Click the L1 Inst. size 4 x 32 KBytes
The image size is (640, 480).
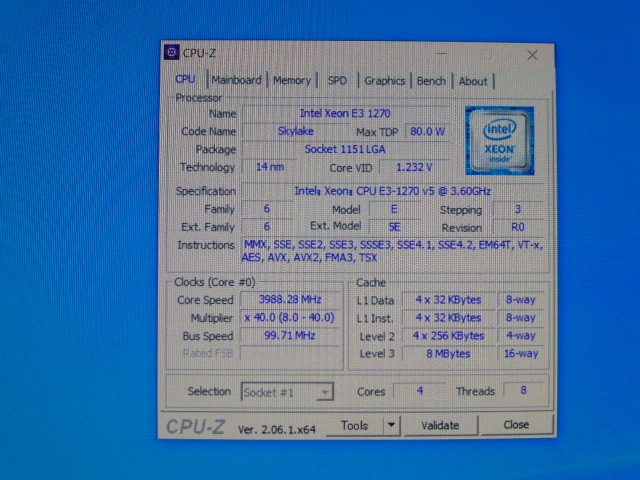(x=449, y=318)
